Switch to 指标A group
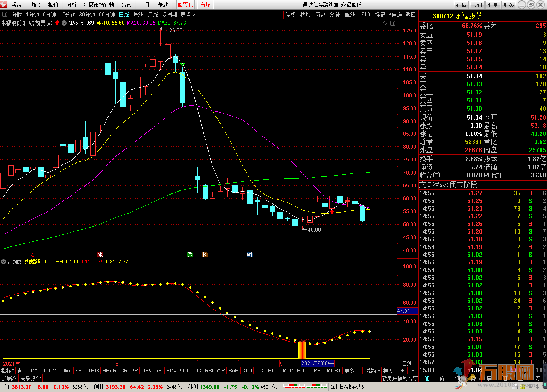The height and width of the screenshot is (392, 547). point(8,371)
